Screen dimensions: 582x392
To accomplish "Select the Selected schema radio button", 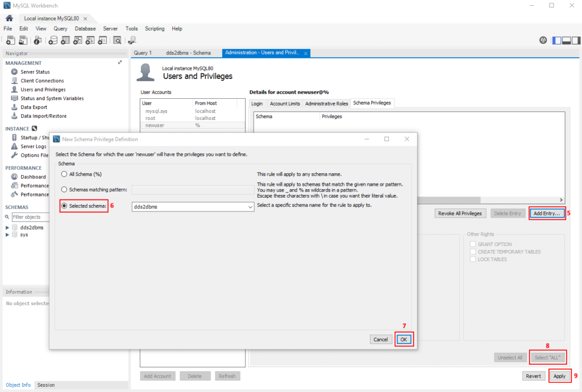I will coord(64,206).
